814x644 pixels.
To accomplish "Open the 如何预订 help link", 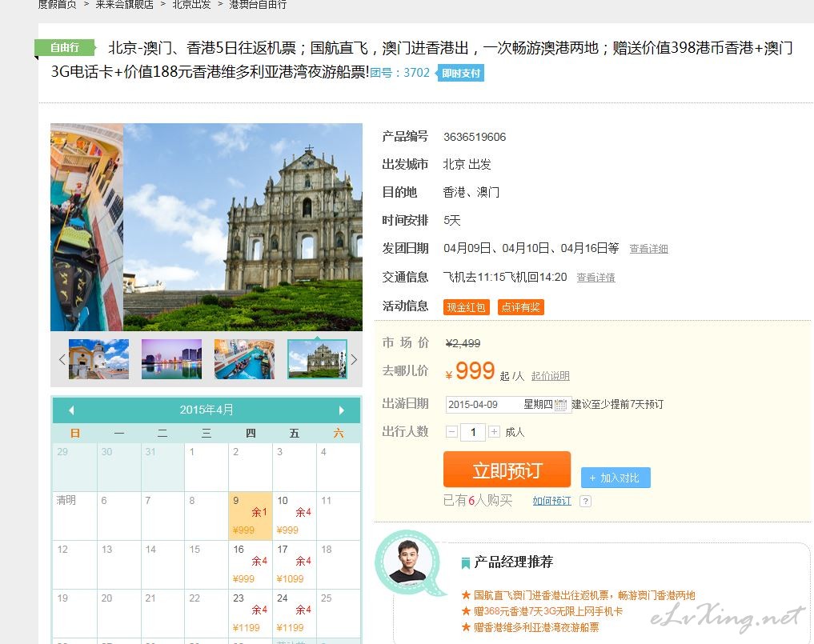I will [x=551, y=501].
